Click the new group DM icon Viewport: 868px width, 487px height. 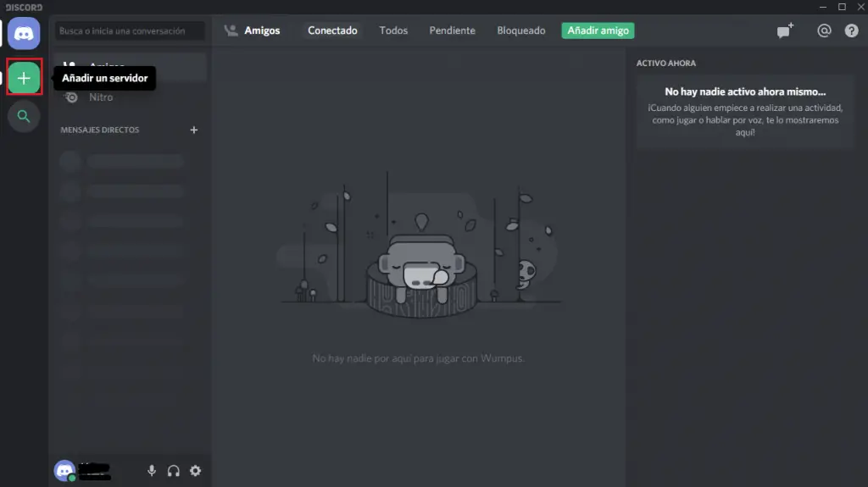pyautogui.click(x=785, y=31)
